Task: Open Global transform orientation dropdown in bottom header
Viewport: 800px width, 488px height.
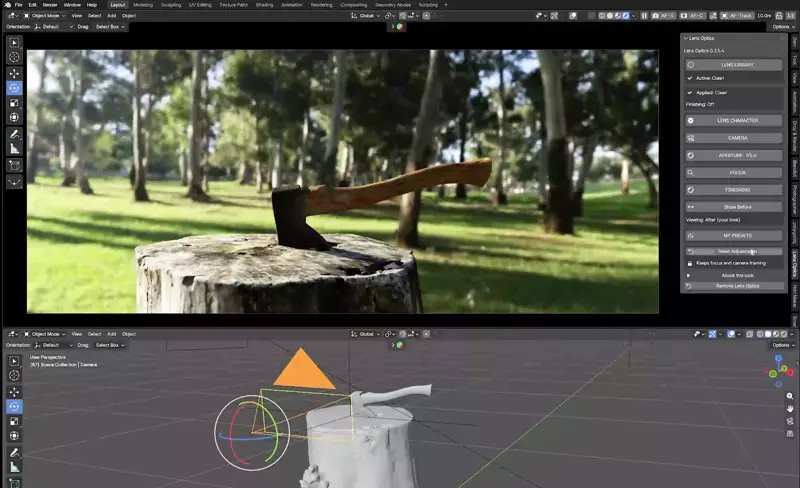Action: pyautogui.click(x=365, y=334)
